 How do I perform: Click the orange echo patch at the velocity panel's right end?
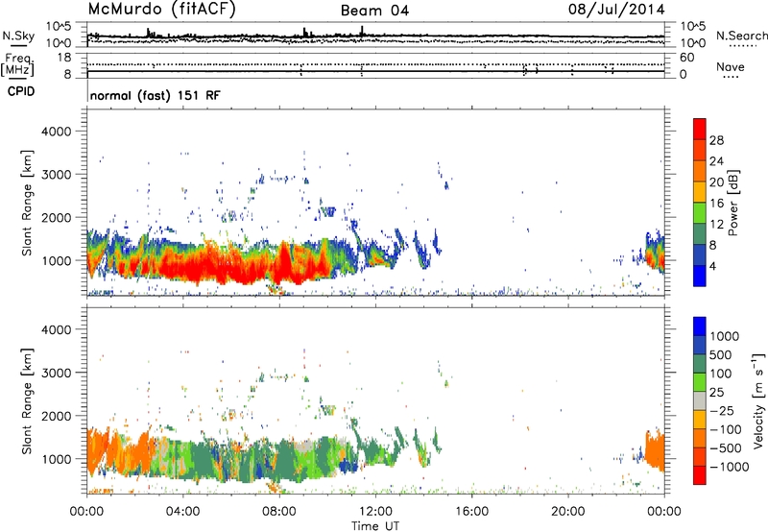point(655,449)
